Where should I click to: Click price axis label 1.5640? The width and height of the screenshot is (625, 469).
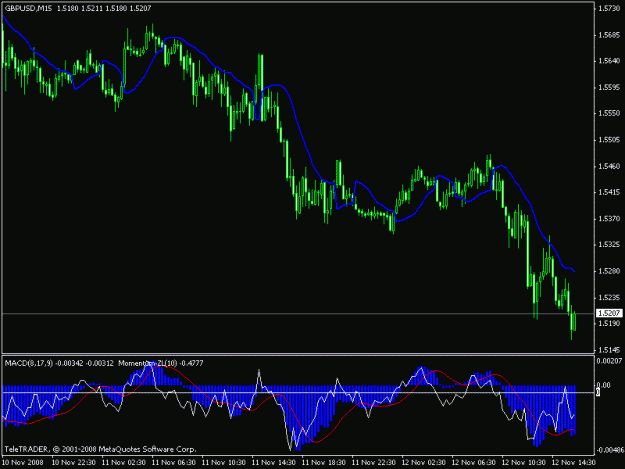609,61
